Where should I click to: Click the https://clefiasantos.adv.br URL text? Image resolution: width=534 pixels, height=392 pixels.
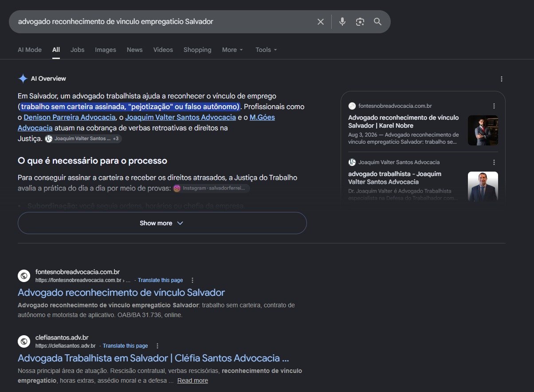(66, 346)
